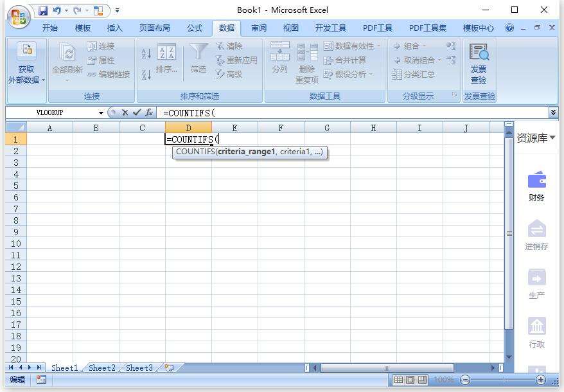564x392 pixels.
Task: Open the Page Layout (页面布局) ribbon tab
Action: (x=155, y=28)
